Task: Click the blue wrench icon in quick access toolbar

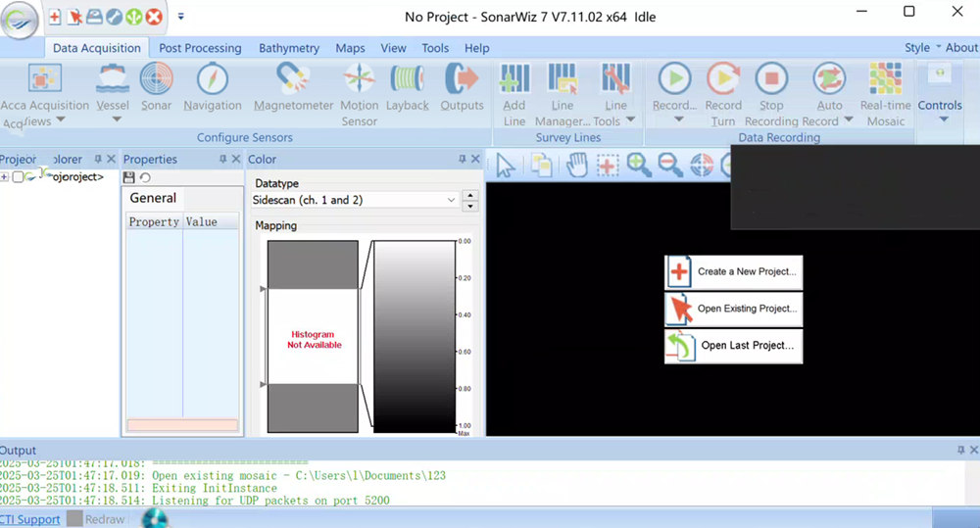Action: coord(115,17)
